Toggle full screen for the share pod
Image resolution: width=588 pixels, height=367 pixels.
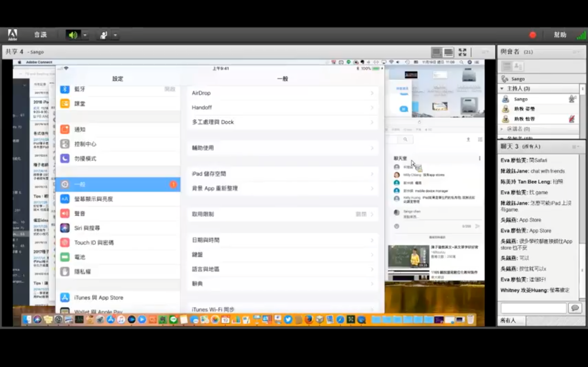tap(462, 52)
